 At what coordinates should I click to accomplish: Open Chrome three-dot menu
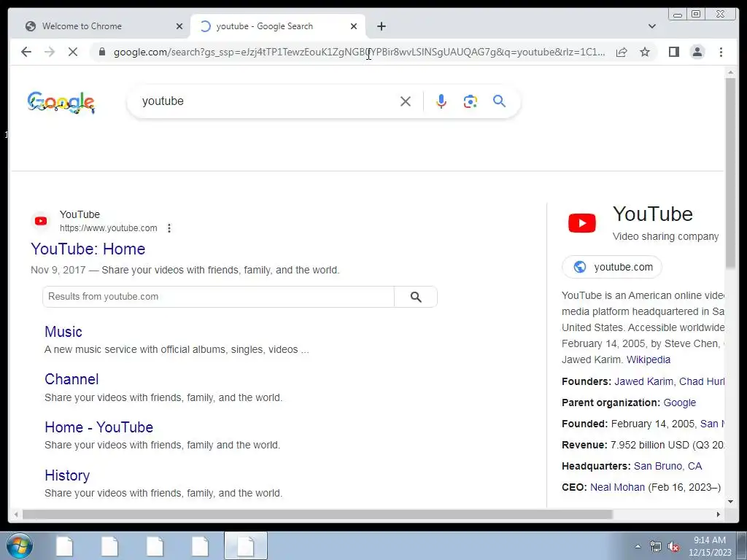click(x=721, y=52)
